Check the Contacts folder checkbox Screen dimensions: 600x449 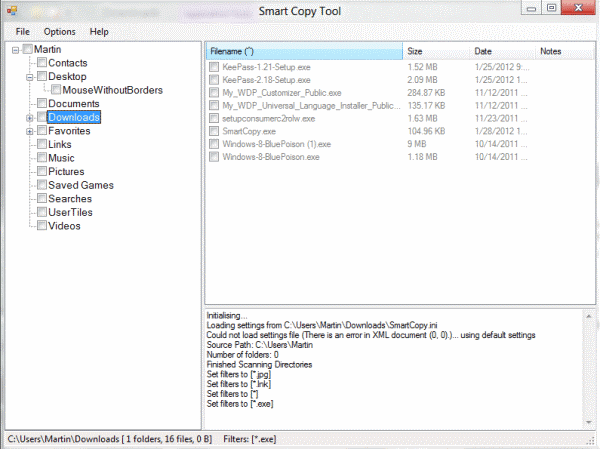(x=41, y=63)
